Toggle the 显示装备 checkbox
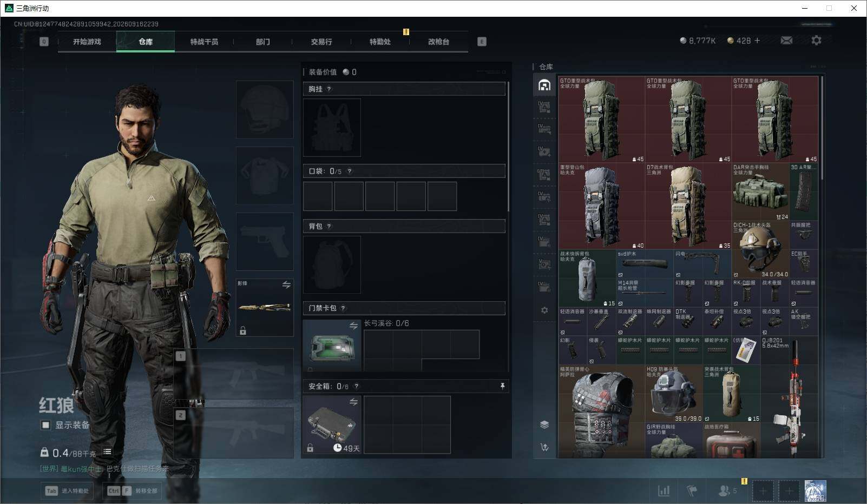This screenshot has width=867, height=504. [46, 425]
